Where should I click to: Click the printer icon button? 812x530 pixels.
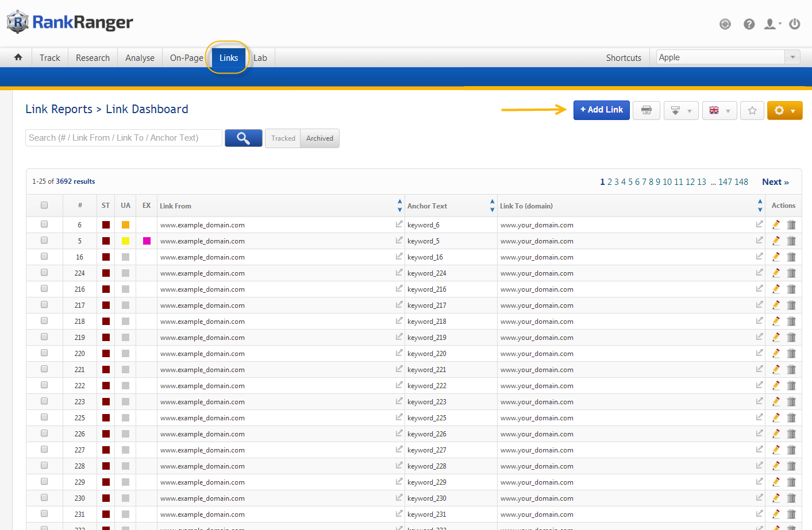646,110
